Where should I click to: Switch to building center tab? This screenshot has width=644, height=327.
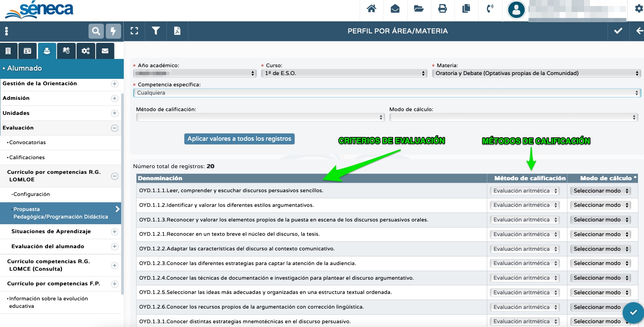click(x=8, y=51)
